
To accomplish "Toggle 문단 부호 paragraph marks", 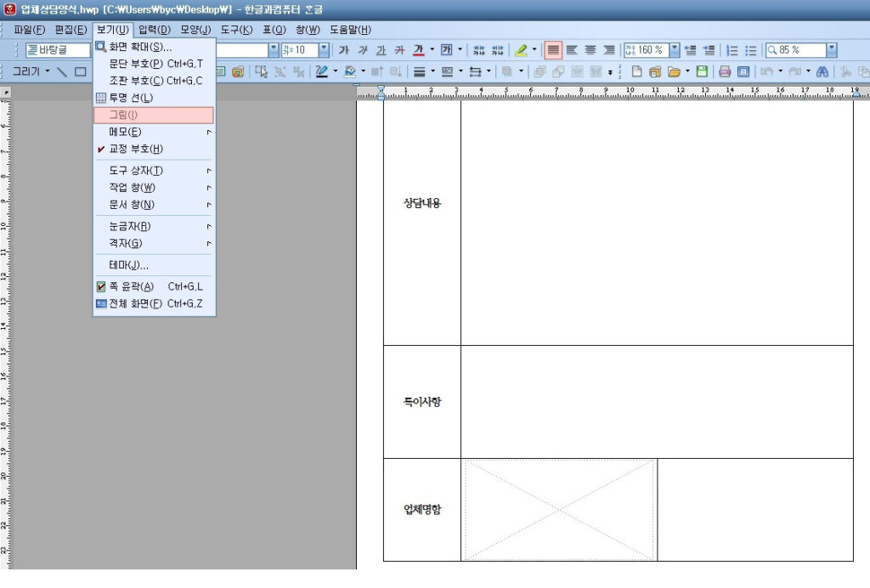I will tap(154, 64).
